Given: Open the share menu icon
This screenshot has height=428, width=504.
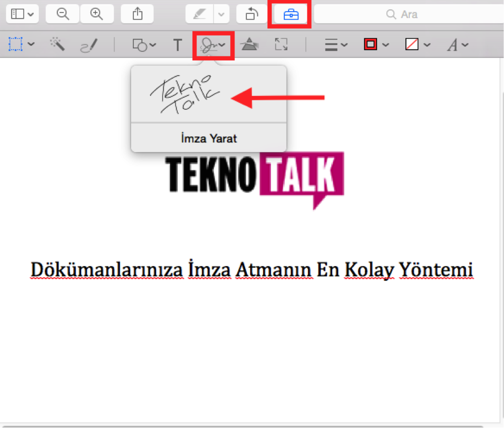Looking at the screenshot, I should click(x=137, y=14).
